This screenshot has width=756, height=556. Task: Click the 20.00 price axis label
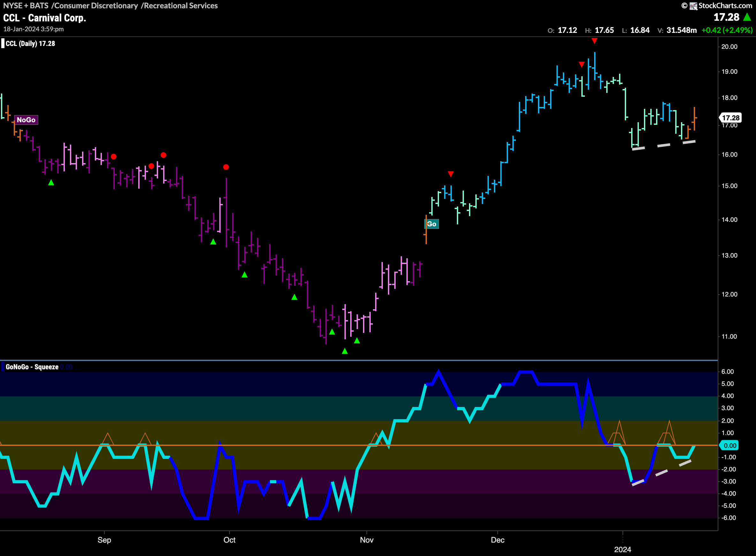[x=730, y=47]
